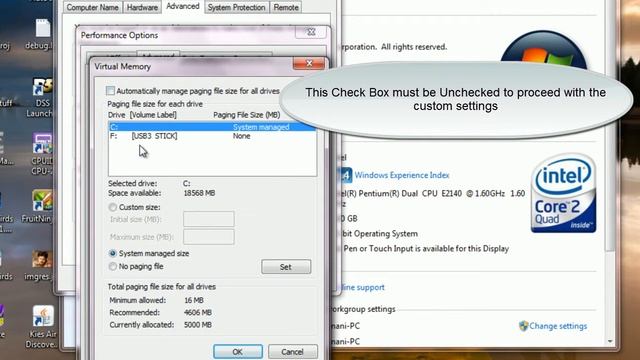Switch to Computer Name tab
The height and width of the screenshot is (360, 640).
point(92,7)
